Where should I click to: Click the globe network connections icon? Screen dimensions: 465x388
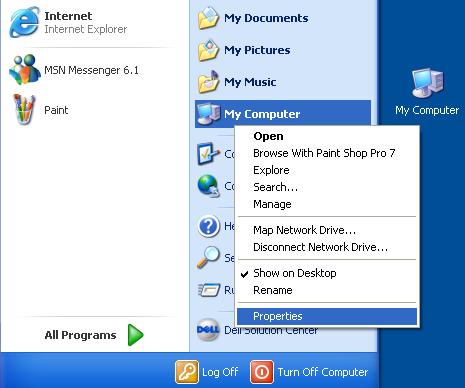[209, 186]
